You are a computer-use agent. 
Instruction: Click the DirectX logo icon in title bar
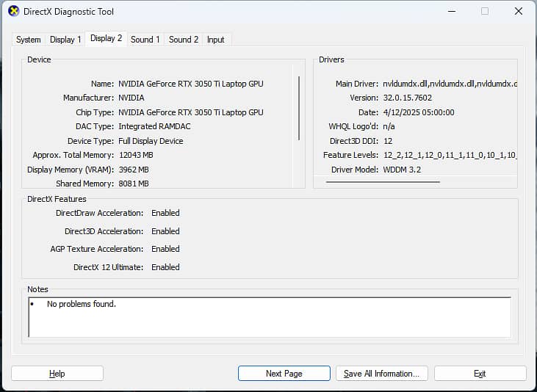coord(13,11)
